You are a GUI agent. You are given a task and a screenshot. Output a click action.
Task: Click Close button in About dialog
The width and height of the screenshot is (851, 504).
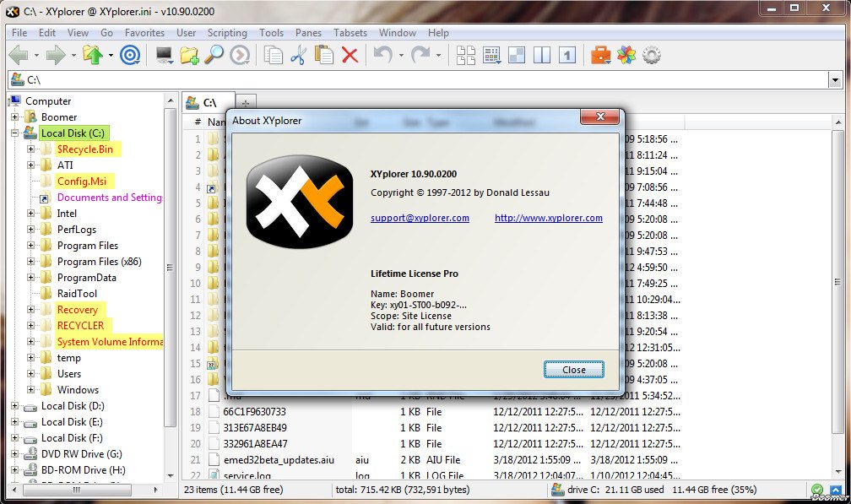pyautogui.click(x=574, y=370)
